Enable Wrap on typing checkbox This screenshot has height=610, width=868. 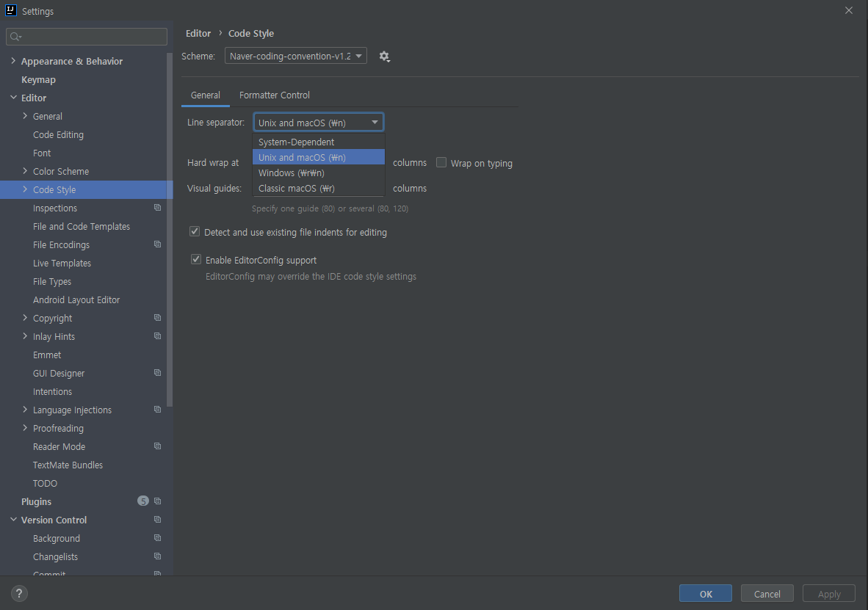coord(441,162)
